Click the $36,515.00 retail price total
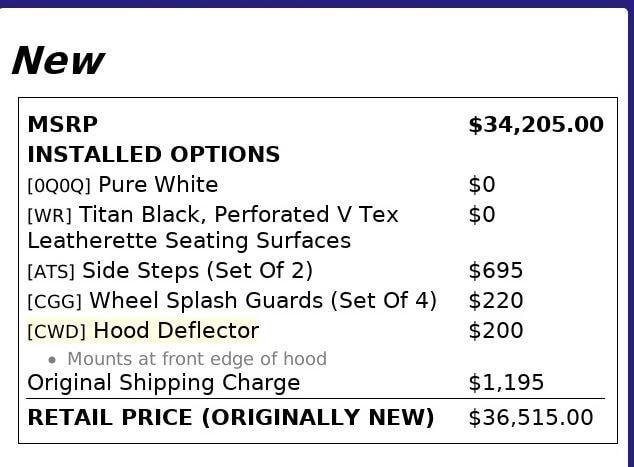 [530, 417]
